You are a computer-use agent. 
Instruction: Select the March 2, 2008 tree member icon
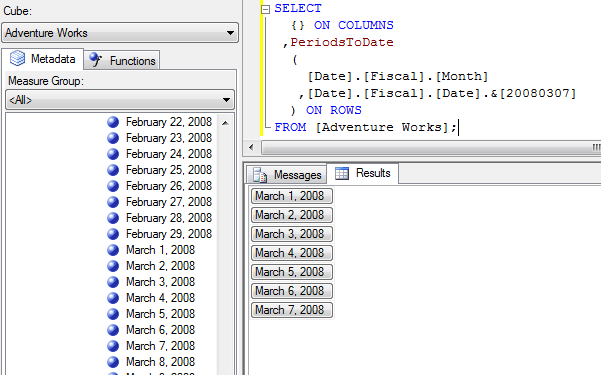pos(113,266)
